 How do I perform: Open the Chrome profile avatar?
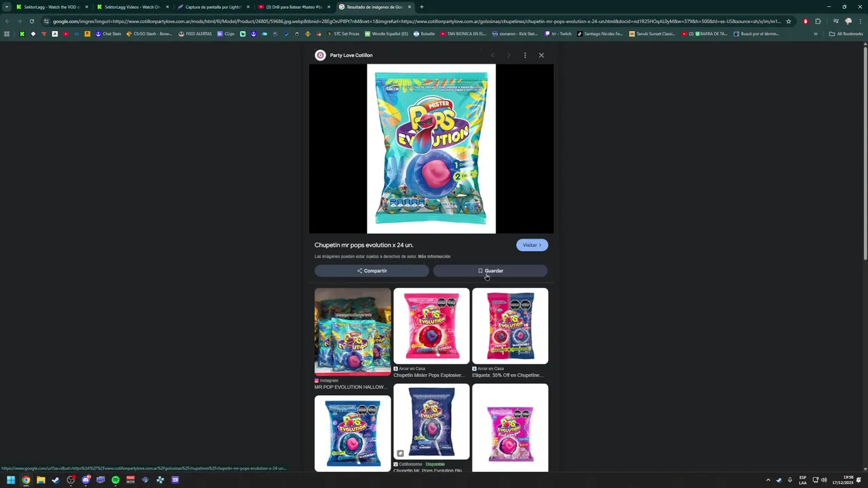click(848, 21)
